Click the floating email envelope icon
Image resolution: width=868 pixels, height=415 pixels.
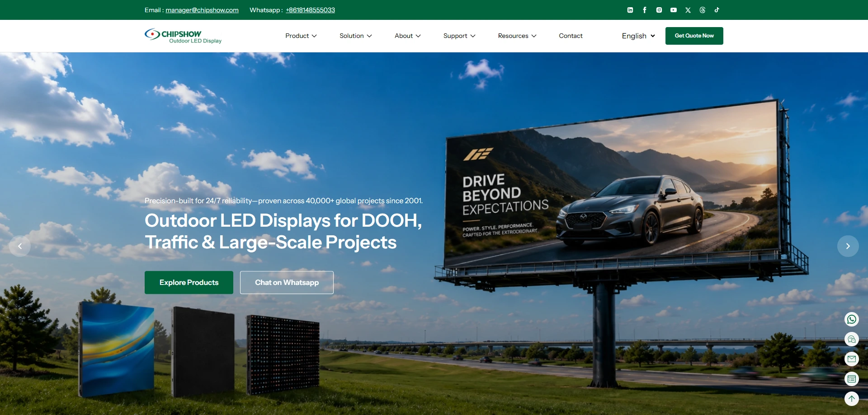852,359
